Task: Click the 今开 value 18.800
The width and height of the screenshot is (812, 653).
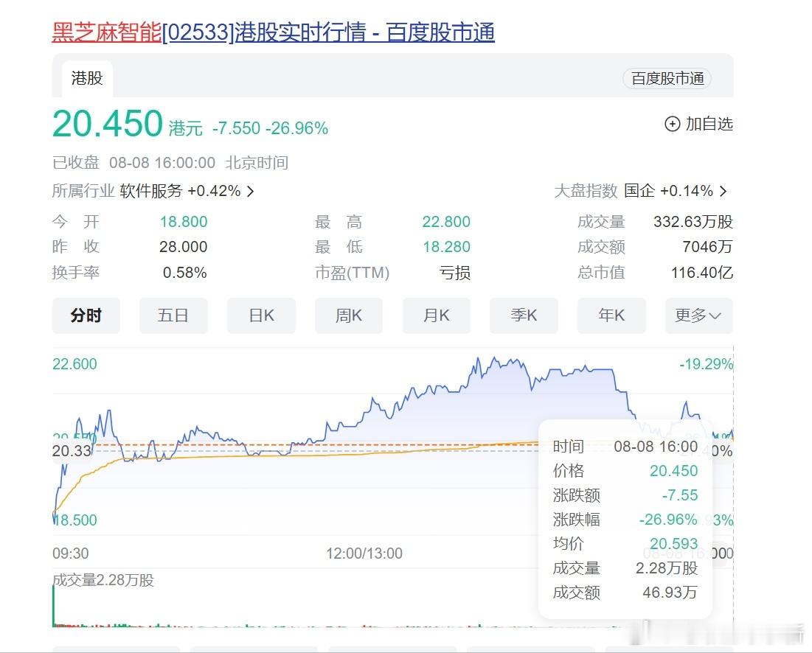Action: 184,222
